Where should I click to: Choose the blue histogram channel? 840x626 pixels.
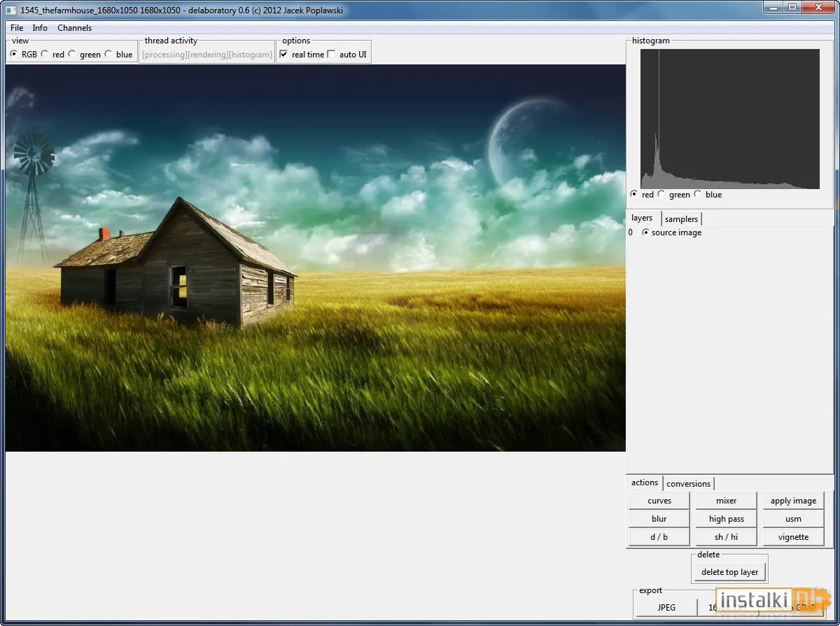tap(698, 194)
